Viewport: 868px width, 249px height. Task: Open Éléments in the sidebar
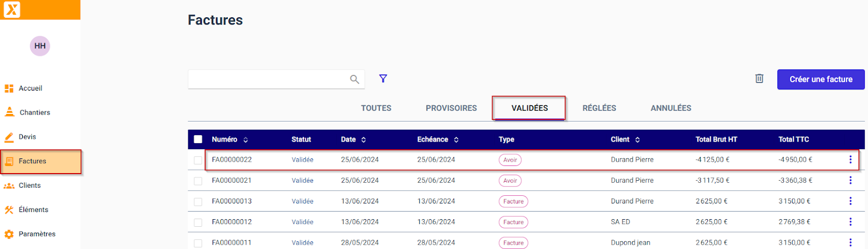tap(34, 210)
